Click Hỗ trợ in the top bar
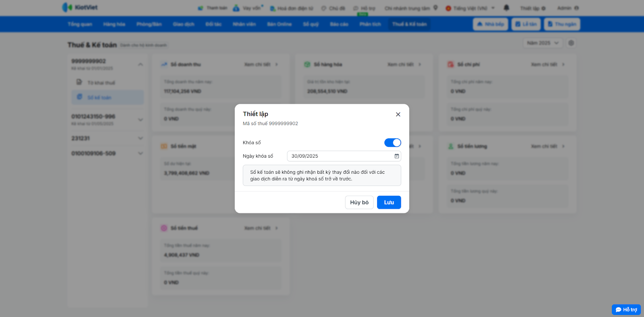Image resolution: width=644 pixels, height=317 pixels. [364, 8]
